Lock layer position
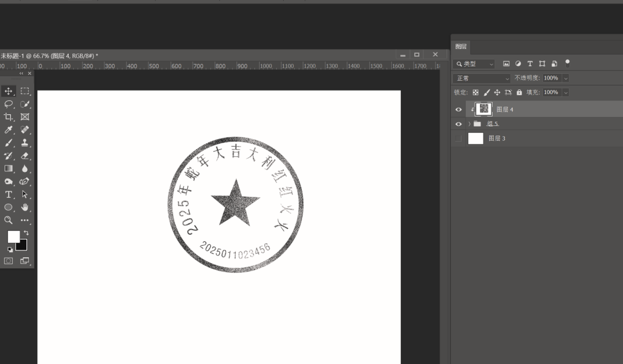Viewport: 623px width, 364px height. pos(497,93)
